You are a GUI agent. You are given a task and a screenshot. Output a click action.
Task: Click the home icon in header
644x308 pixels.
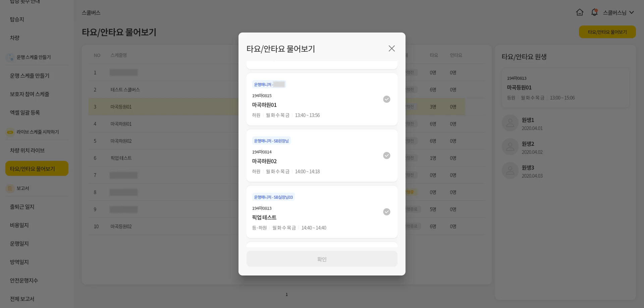(579, 12)
